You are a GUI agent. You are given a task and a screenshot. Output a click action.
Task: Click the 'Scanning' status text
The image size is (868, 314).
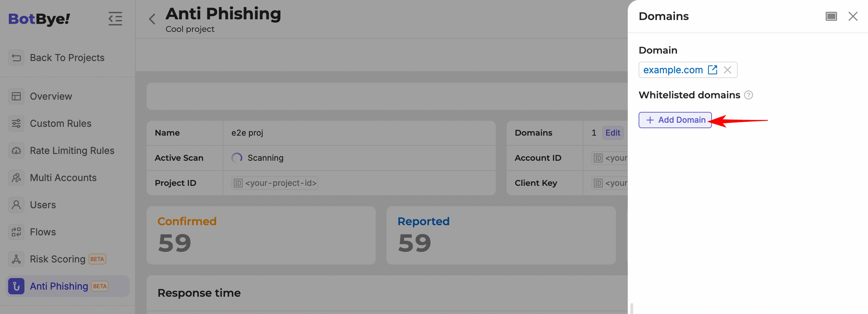265,158
